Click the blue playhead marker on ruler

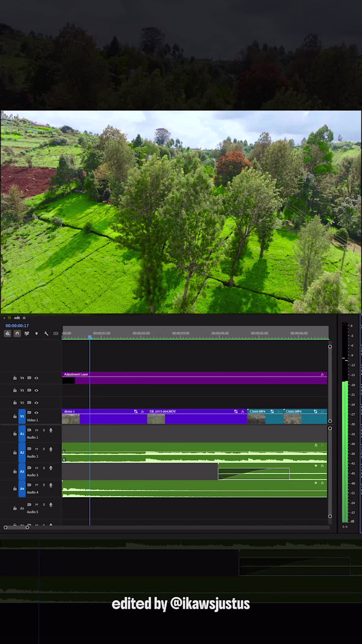click(90, 336)
